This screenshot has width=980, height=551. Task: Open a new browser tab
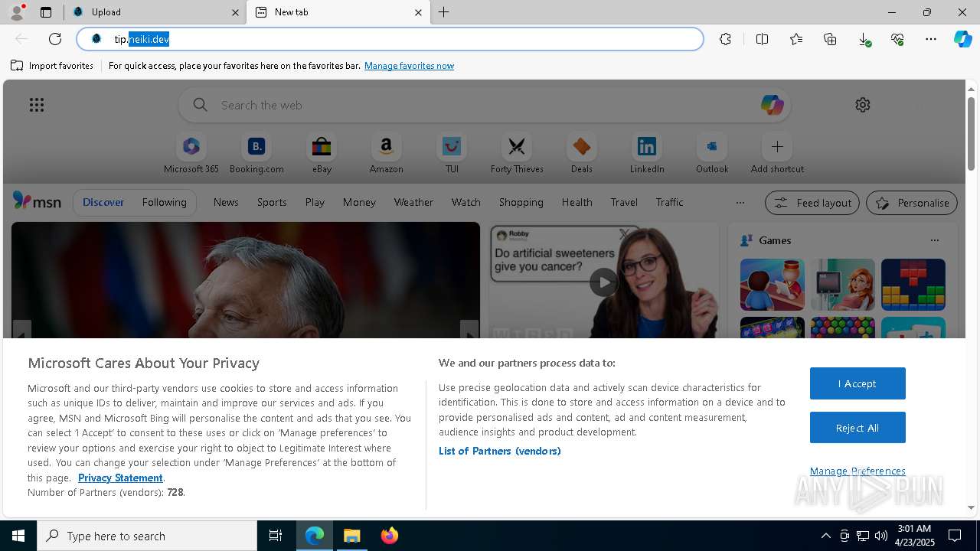444,12
